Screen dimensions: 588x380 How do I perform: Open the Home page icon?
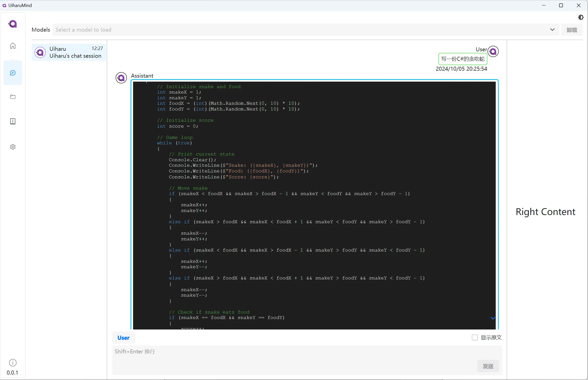tap(13, 46)
